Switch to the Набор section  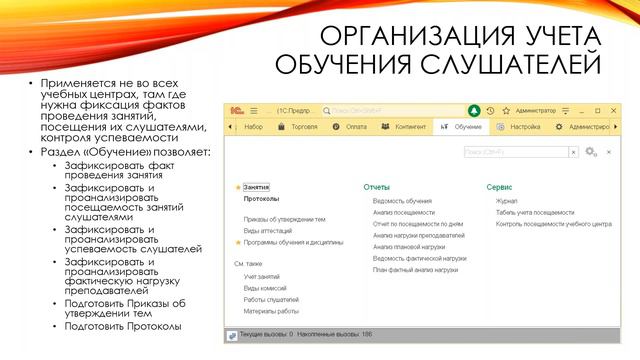(253, 127)
